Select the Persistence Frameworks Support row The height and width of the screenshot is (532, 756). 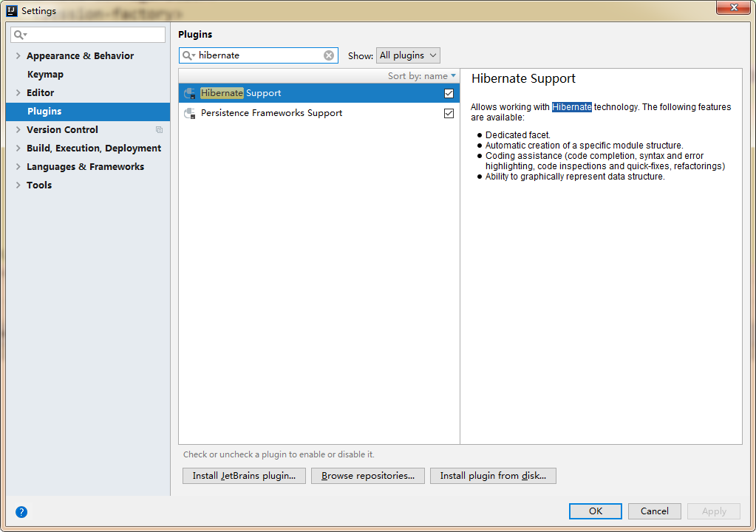coord(319,113)
